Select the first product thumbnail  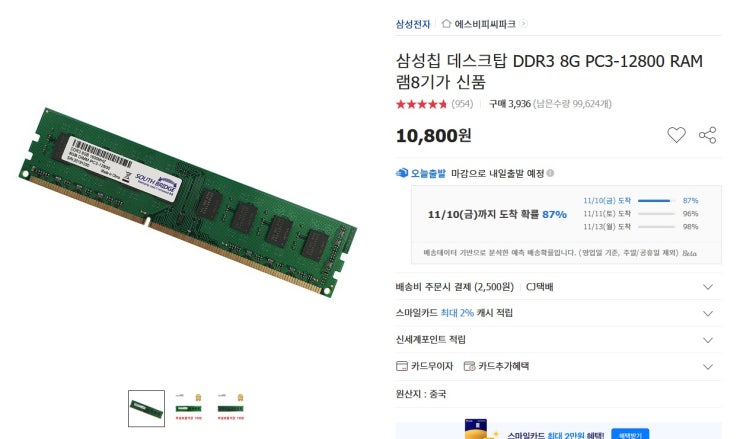pos(146,409)
